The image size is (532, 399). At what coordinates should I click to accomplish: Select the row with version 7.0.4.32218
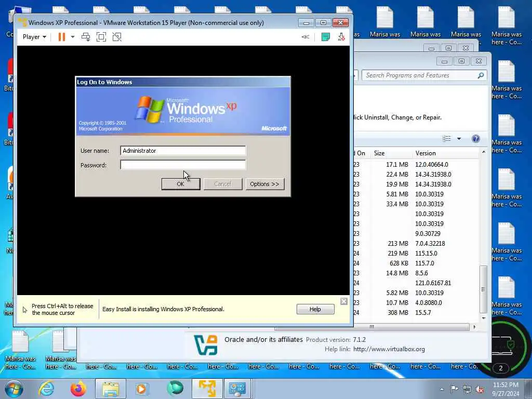point(416,243)
